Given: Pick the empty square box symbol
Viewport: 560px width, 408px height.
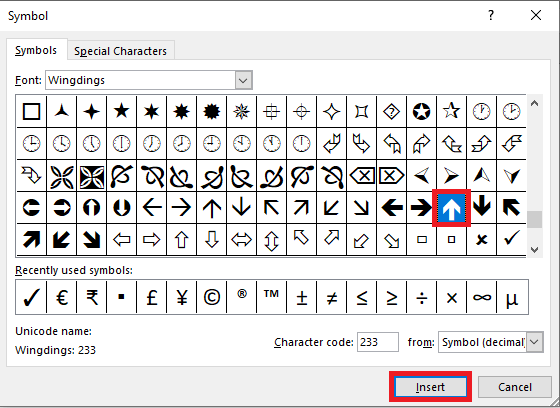Looking at the screenshot, I should 31,111.
